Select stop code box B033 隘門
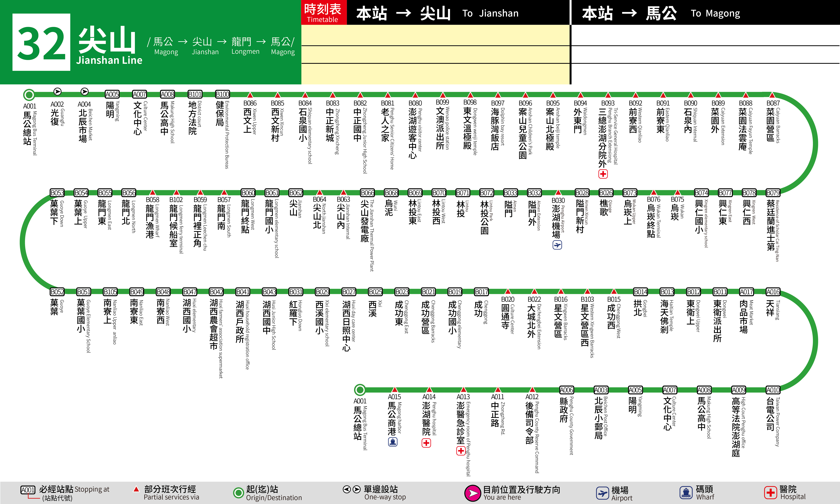This screenshot has height=504, width=840. click(510, 193)
